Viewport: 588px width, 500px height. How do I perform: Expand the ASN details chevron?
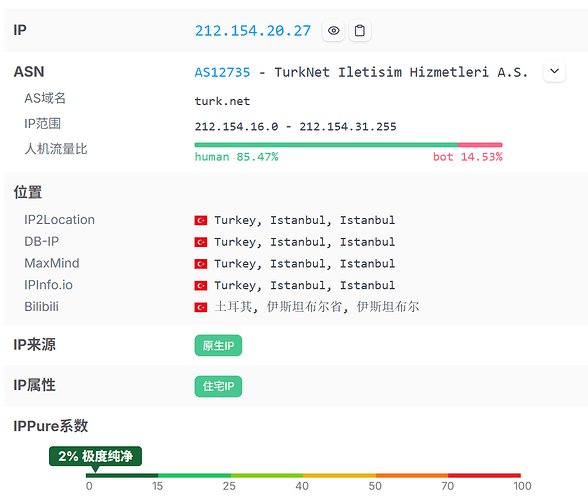[x=554, y=71]
